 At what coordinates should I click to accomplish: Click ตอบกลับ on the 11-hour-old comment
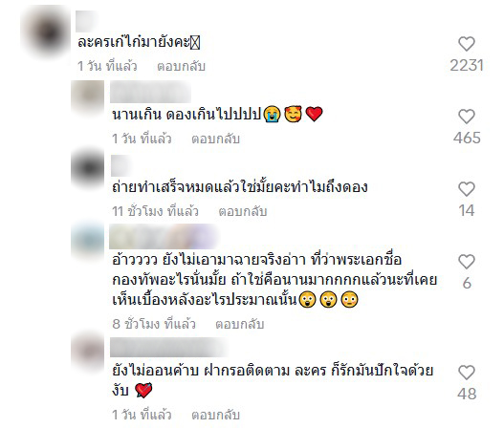coord(243,211)
